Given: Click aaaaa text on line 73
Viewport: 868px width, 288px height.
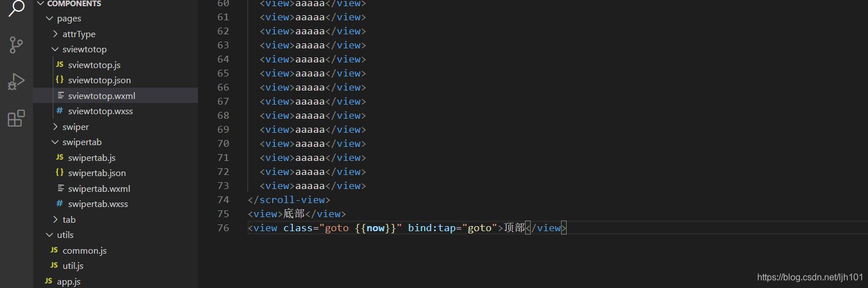Looking at the screenshot, I should [x=310, y=186].
